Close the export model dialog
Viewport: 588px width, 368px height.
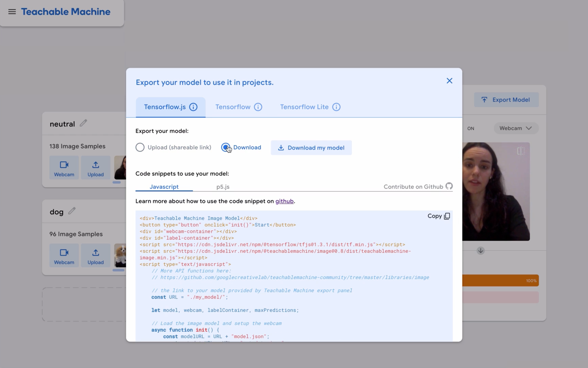tap(449, 81)
